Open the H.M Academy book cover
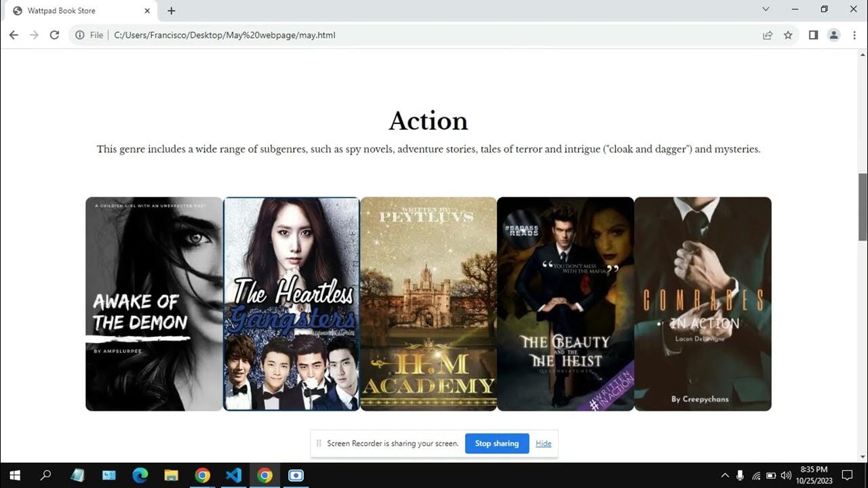This screenshot has height=488, width=868. click(429, 304)
